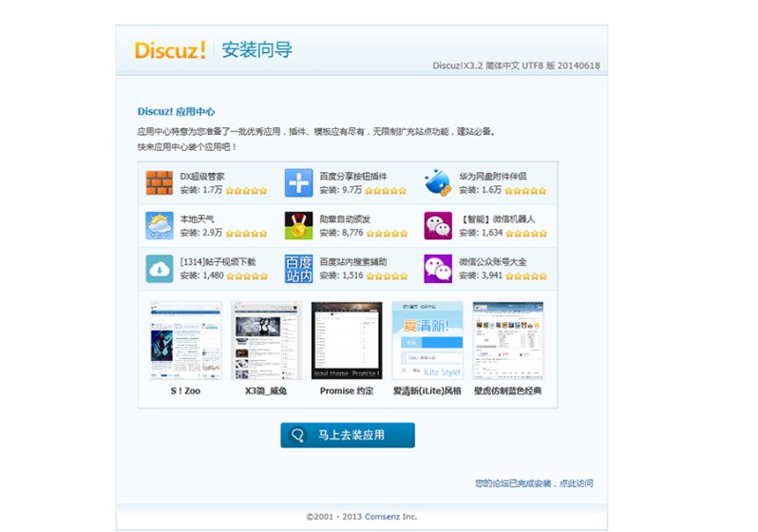The height and width of the screenshot is (532, 758).
Task: Click the 勋章自动颁发 medal icon
Action: click(x=298, y=225)
